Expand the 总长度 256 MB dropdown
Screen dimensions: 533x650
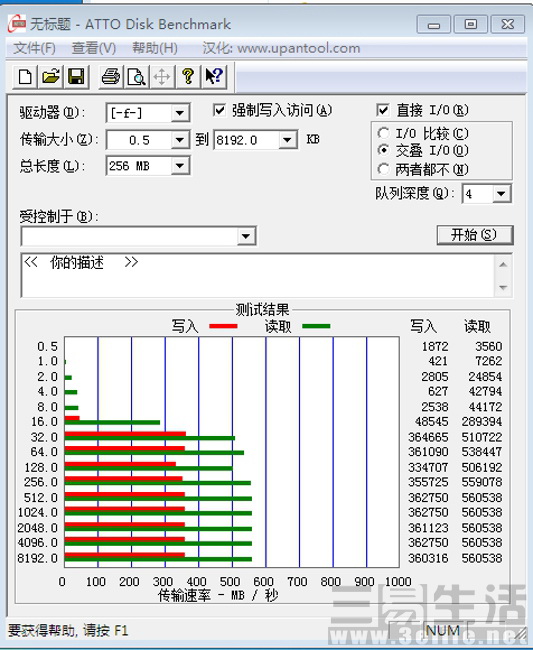(180, 166)
